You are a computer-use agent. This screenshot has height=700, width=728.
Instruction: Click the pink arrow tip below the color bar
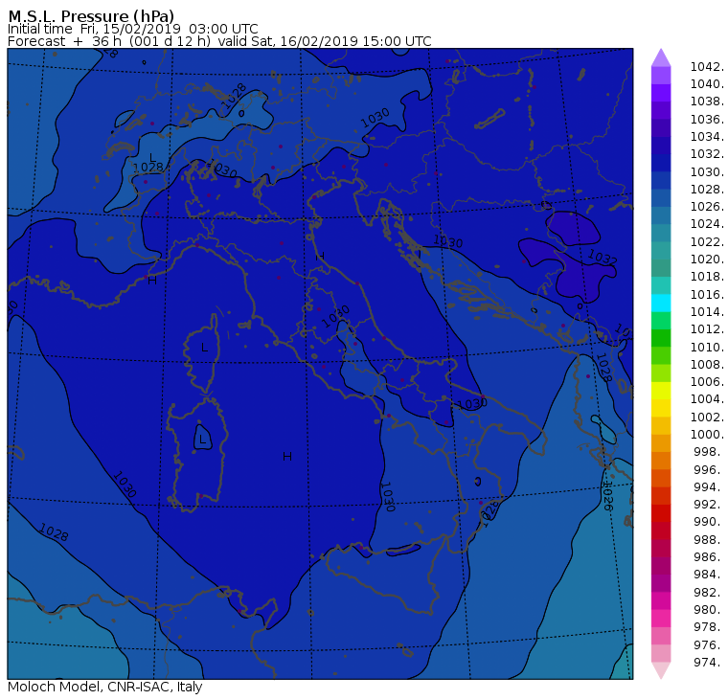(x=661, y=670)
